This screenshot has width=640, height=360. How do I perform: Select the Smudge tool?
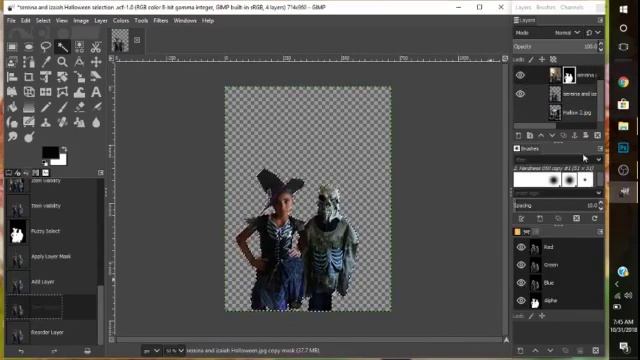(x=12, y=137)
